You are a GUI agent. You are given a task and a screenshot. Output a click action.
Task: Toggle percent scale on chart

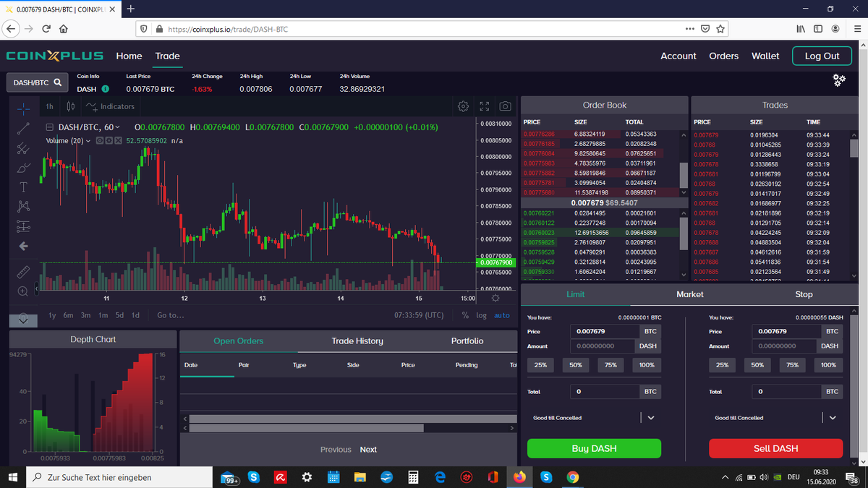(x=465, y=315)
